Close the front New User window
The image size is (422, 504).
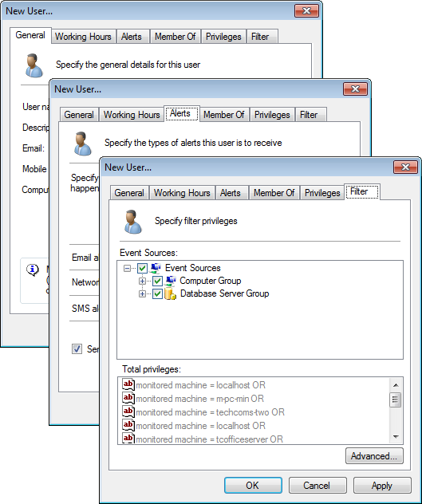[405, 167]
